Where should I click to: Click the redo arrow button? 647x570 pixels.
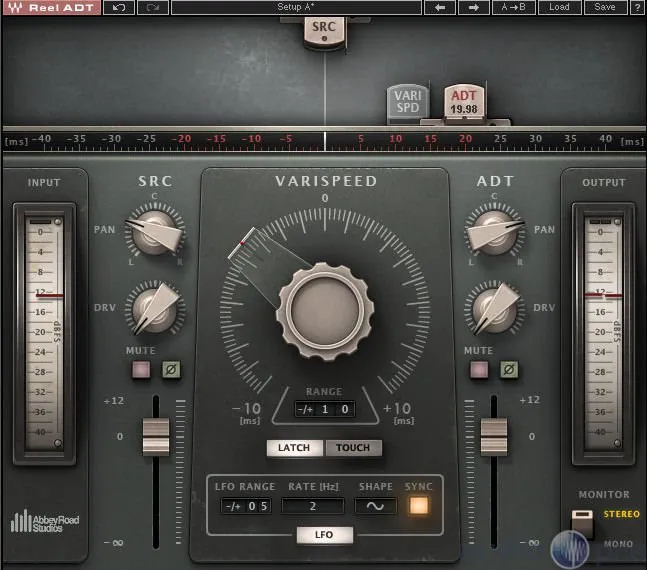click(x=153, y=7)
